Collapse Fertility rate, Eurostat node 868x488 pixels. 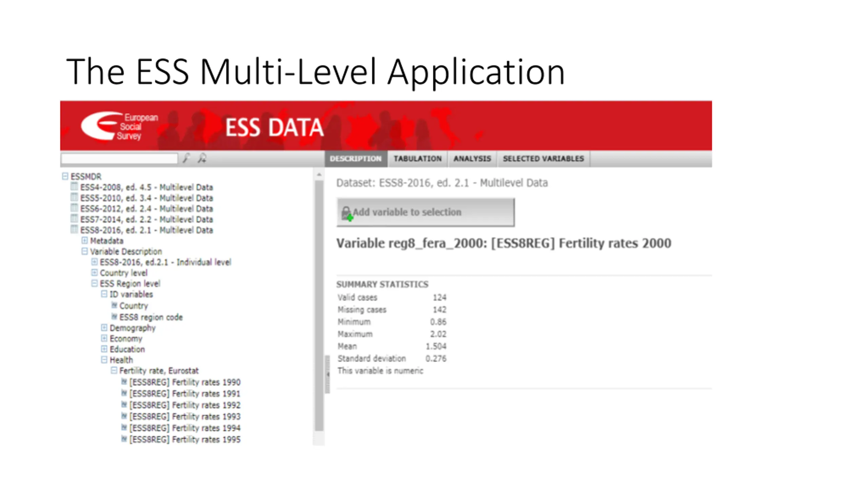coord(114,370)
